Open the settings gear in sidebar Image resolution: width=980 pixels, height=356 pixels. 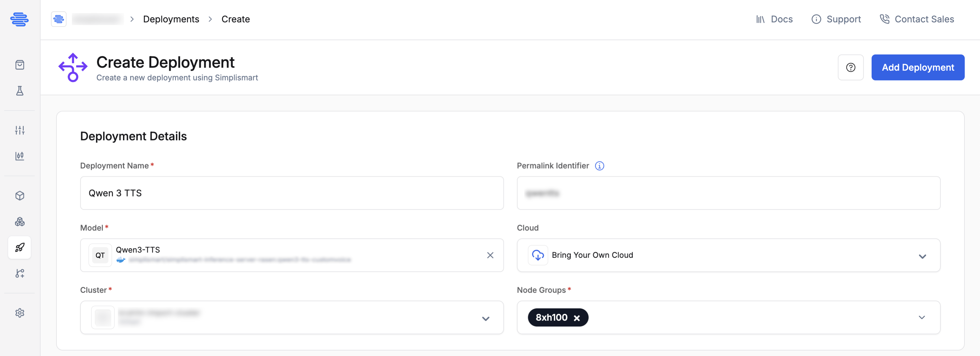(20, 313)
